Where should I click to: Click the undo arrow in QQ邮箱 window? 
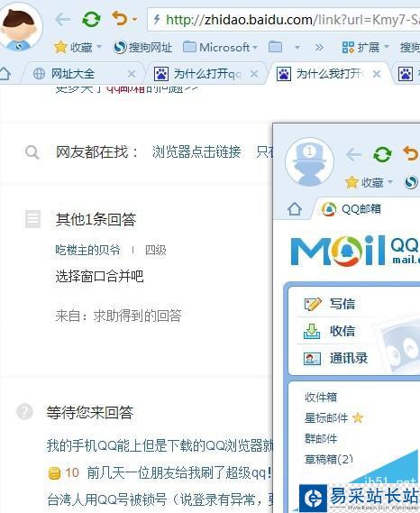[x=410, y=154]
